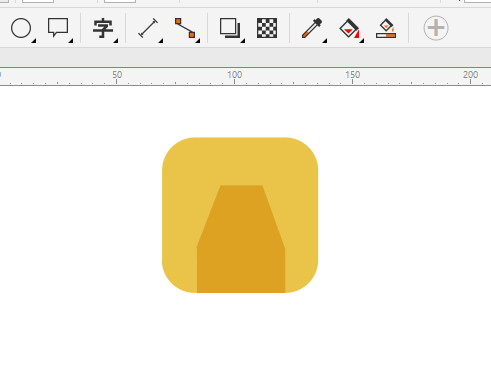The image size is (491, 366).
Task: Open the Connector tool flyout arrow
Action: coord(198,41)
